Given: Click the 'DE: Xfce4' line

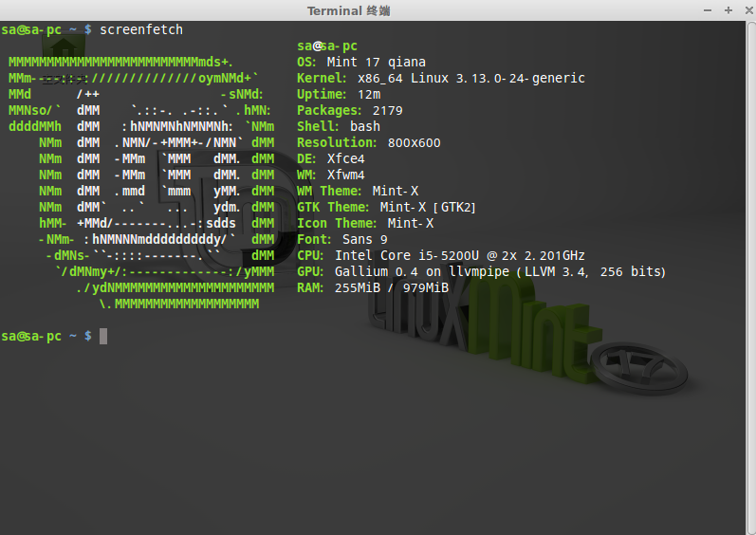Looking at the screenshot, I should tap(331, 159).
